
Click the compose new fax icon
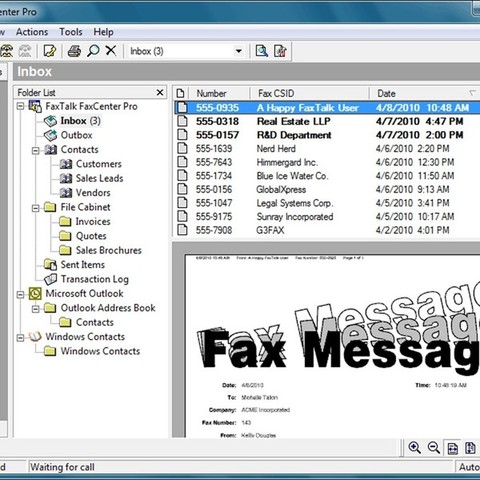50,51
